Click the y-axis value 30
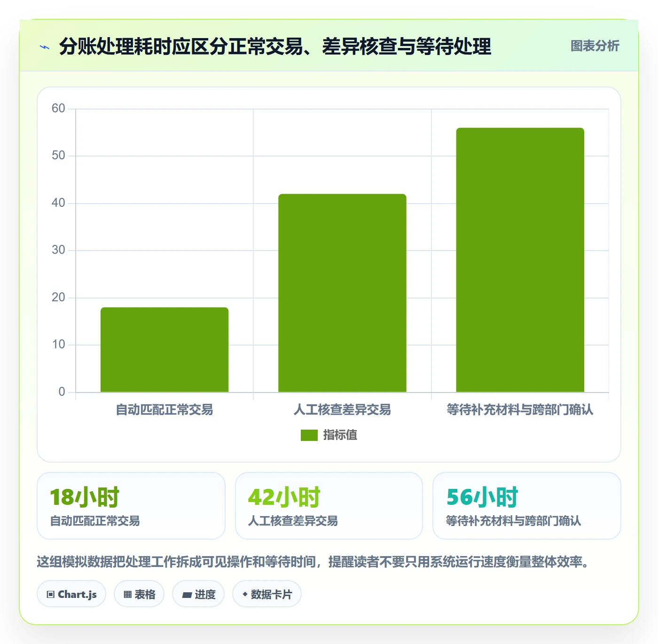The image size is (658, 644). [x=58, y=250]
